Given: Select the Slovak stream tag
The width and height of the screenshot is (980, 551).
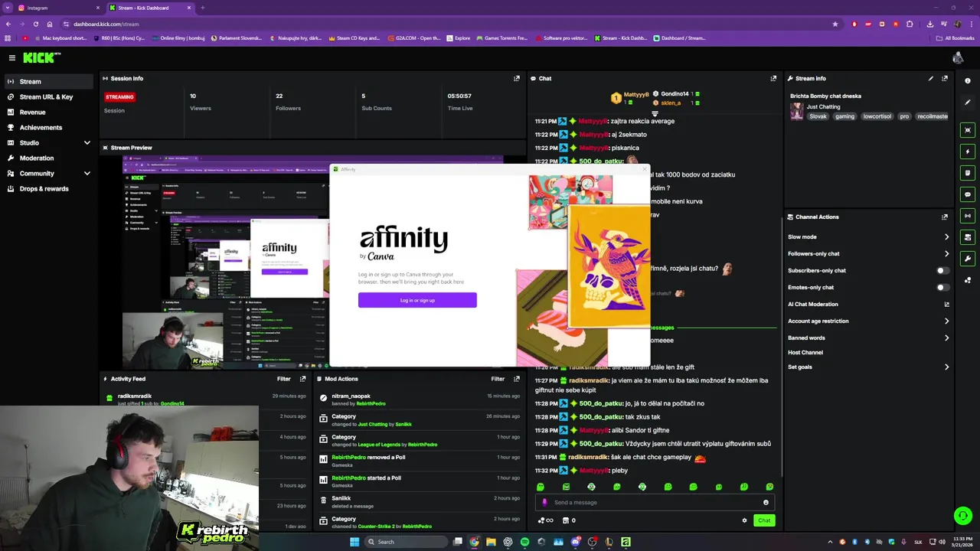Looking at the screenshot, I should point(818,116).
